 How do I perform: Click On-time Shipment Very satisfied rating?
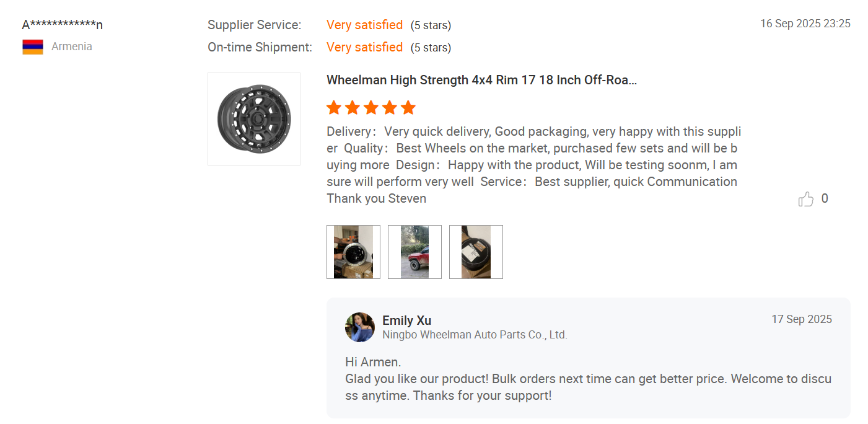click(364, 47)
